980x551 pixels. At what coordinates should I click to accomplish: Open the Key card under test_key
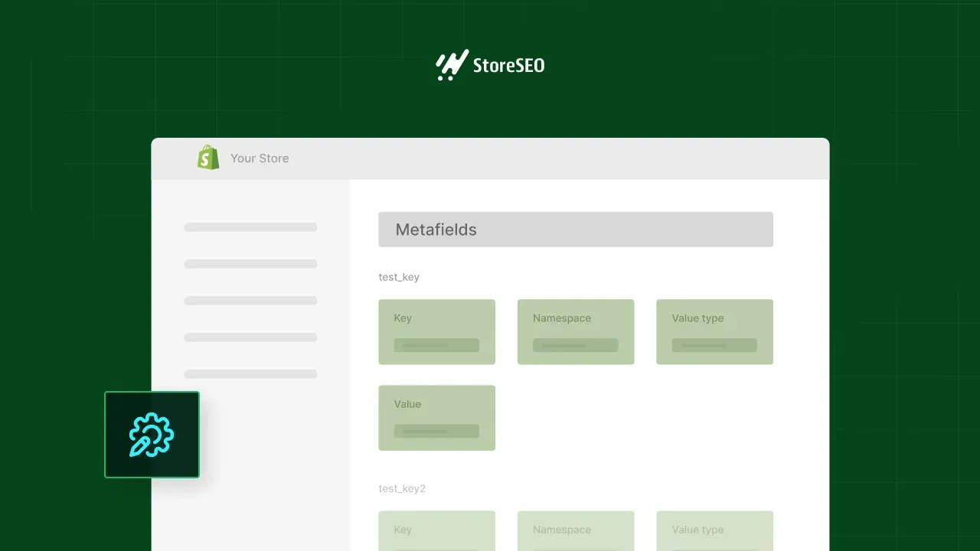436,332
